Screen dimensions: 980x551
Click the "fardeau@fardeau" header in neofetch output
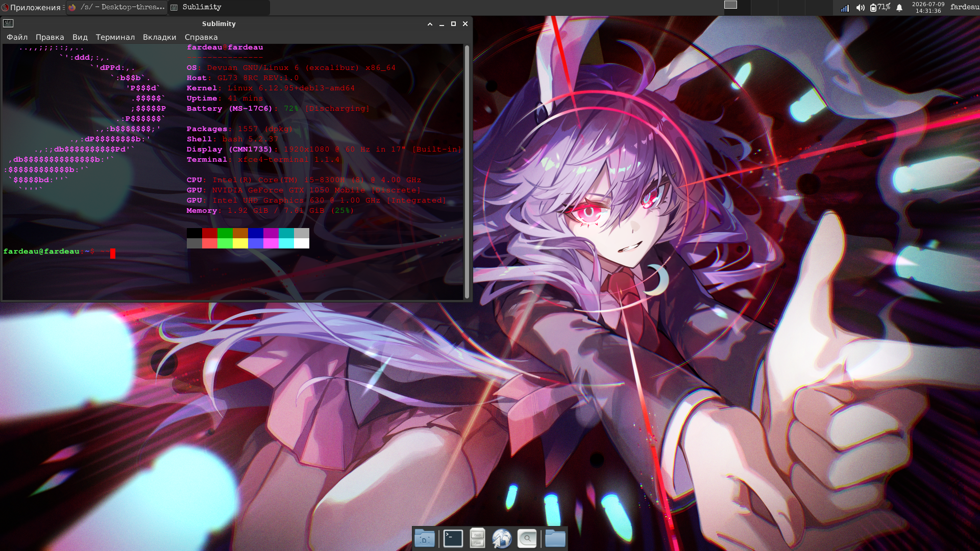coord(225,47)
